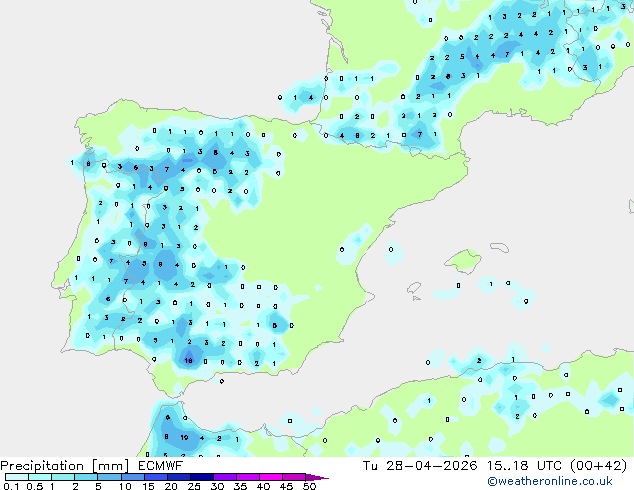
Task: Click the 25–30 mm dark navy legend swatch
Action: 201,477
